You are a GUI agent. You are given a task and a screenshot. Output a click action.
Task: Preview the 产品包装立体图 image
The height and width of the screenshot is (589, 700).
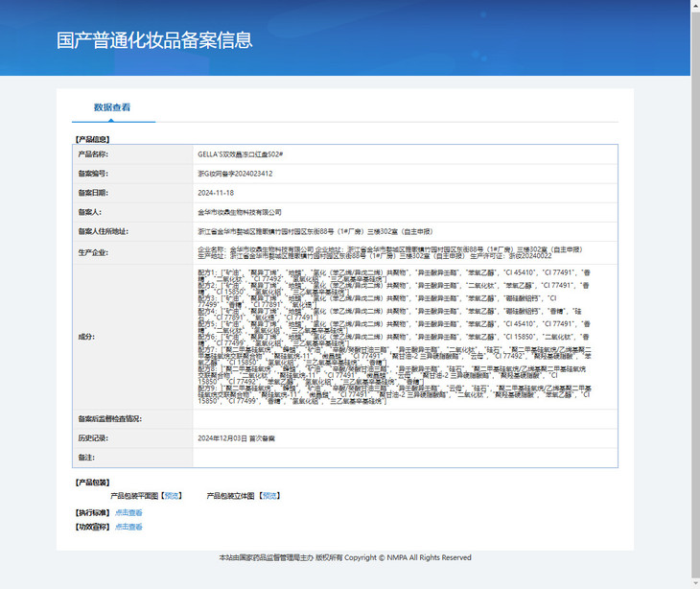point(270,496)
